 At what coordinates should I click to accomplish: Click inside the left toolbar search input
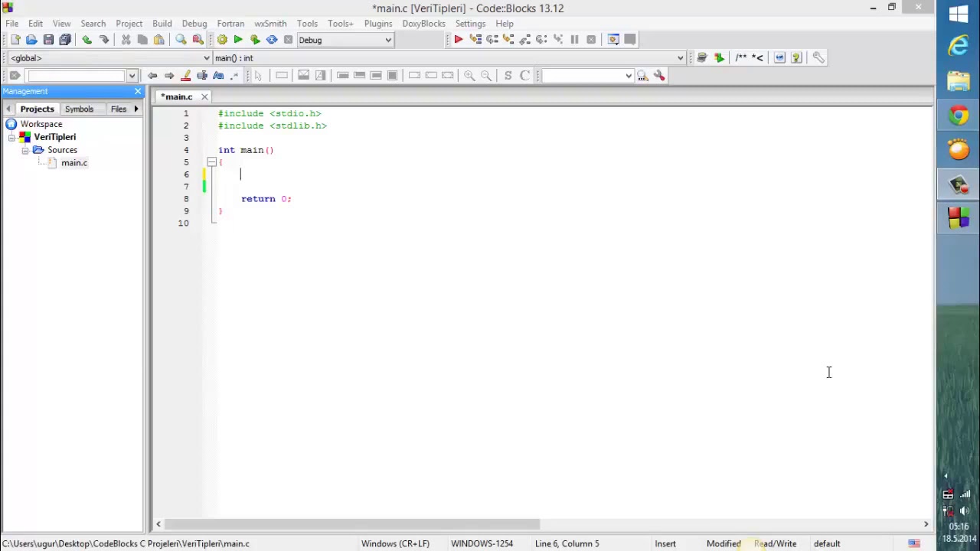(x=77, y=76)
